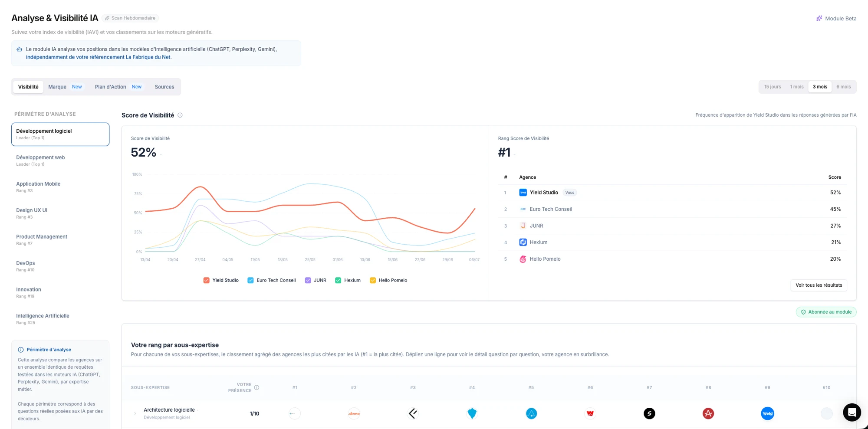Click the Yield Studio logo in ranking table
868x429 pixels.
pyautogui.click(x=523, y=193)
